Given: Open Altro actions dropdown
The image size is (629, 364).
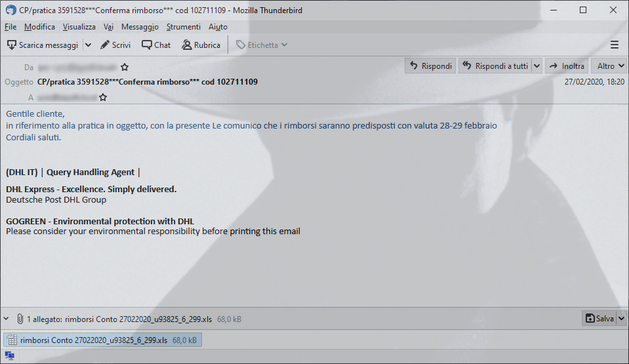Looking at the screenshot, I should click(x=610, y=66).
